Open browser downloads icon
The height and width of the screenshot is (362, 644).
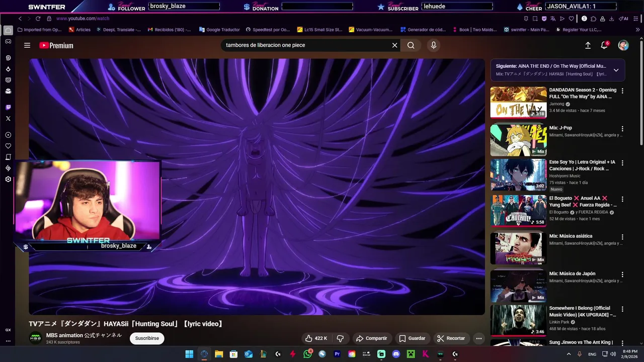[611, 19]
